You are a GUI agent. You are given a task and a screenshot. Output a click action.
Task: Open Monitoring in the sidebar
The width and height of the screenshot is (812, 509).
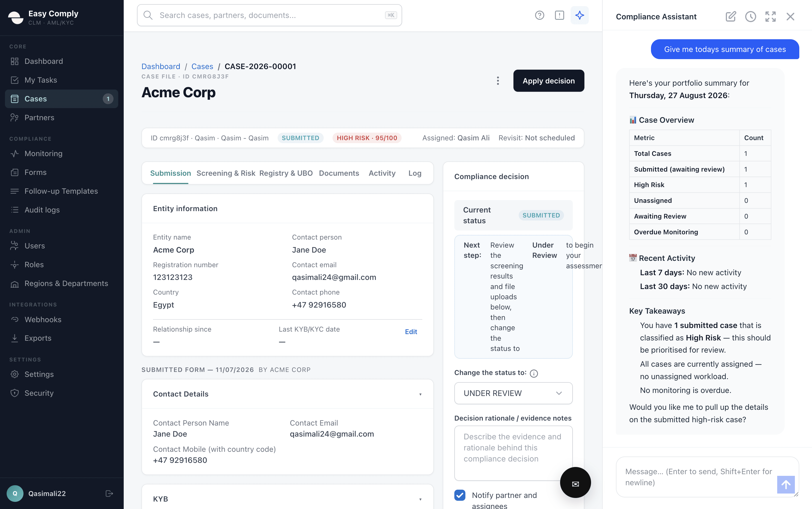click(62, 154)
